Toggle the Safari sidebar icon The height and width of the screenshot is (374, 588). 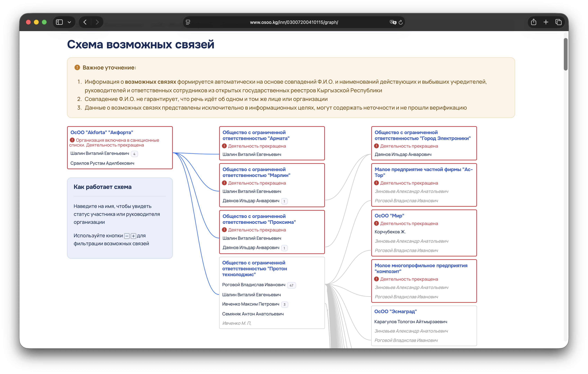click(59, 22)
